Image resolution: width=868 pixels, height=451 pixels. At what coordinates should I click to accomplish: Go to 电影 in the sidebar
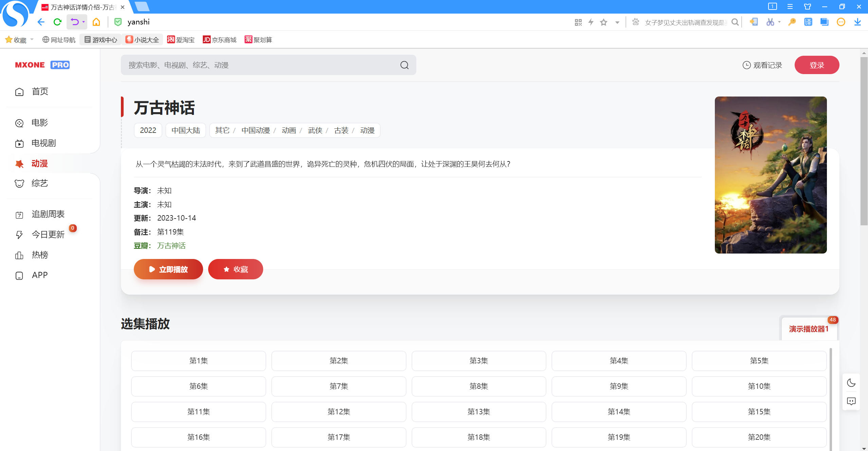click(39, 123)
